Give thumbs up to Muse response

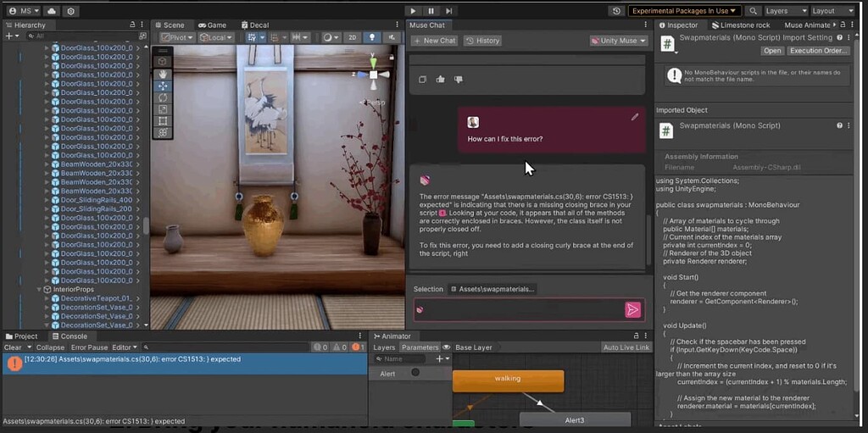coord(441,79)
